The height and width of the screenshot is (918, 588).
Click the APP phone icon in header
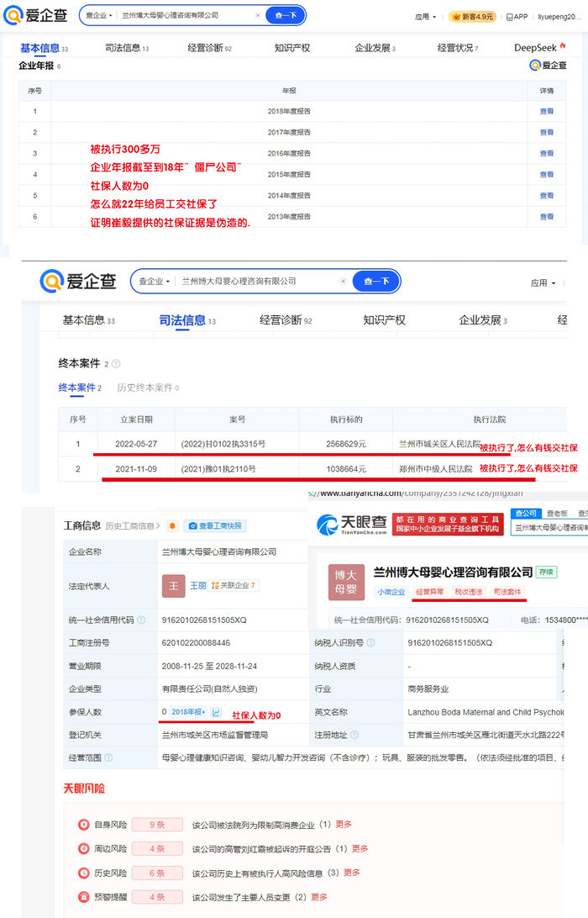click(x=508, y=16)
